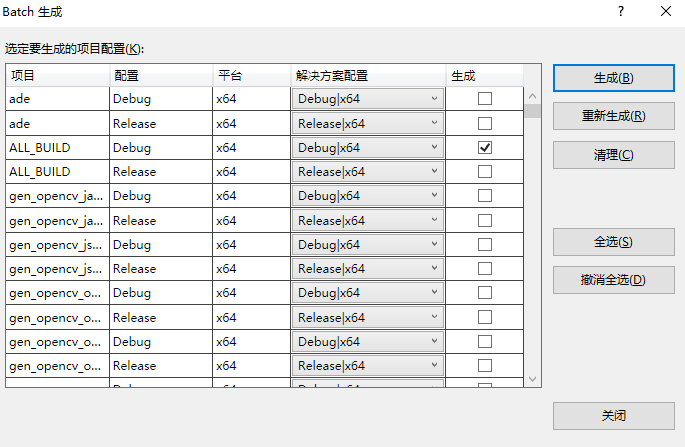Viewport: 685px width, 447px height.
Task: Click the 平台 column header
Action: (x=250, y=76)
